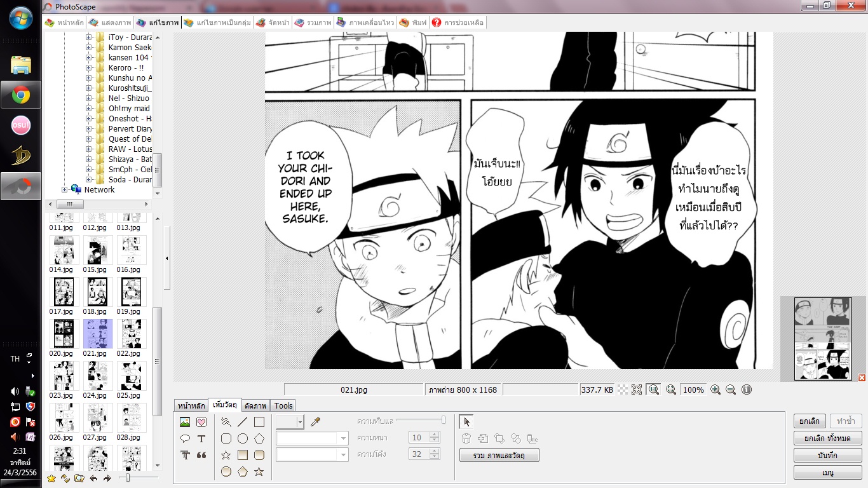
Task: Expand the Shizaya folder node
Action: (x=88, y=159)
